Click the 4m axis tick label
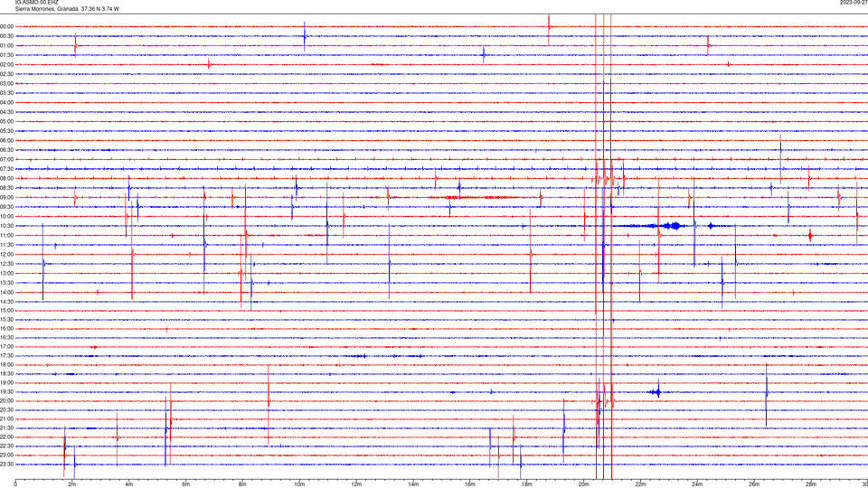 pyautogui.click(x=129, y=484)
